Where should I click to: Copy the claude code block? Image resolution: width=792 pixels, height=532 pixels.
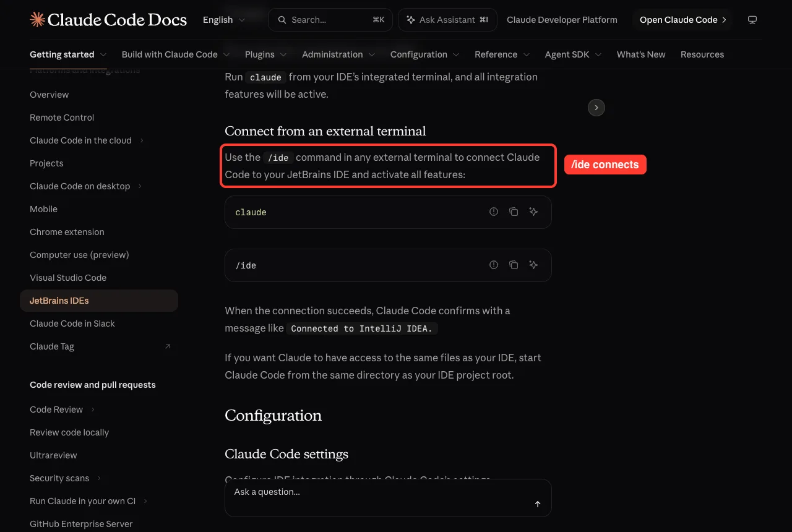[514, 212]
